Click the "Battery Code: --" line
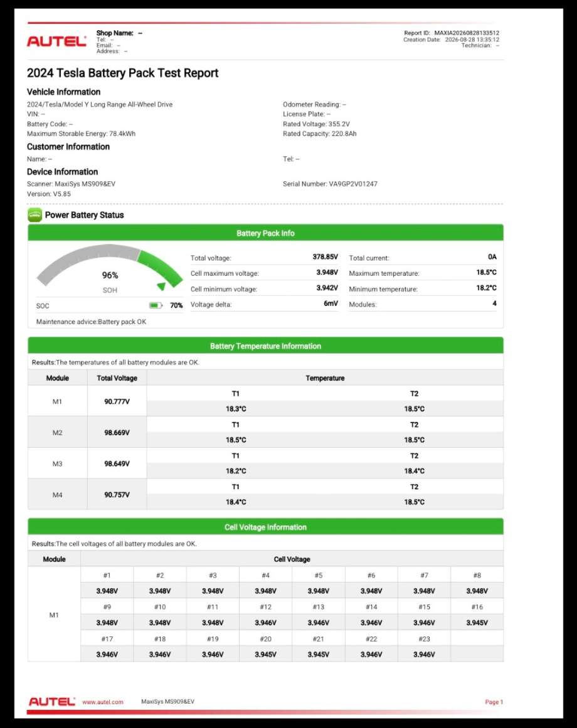 pyautogui.click(x=50, y=124)
